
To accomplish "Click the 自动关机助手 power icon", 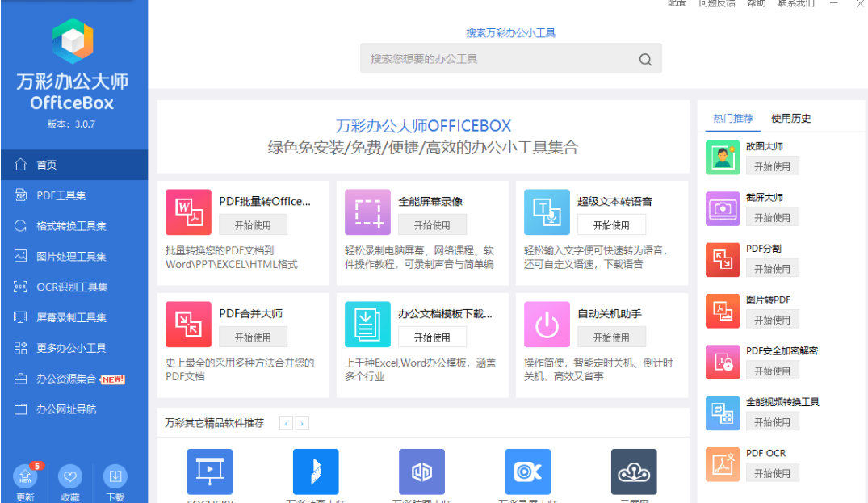I will (547, 325).
